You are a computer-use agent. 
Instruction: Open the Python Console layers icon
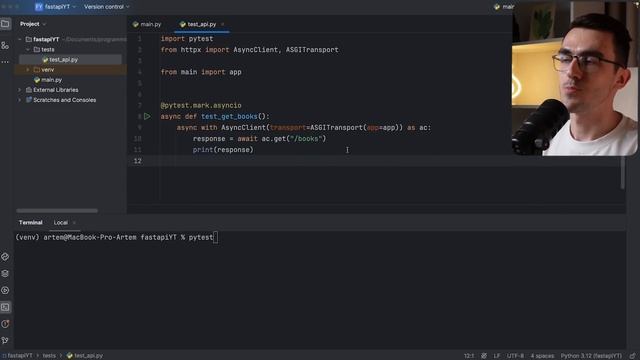[x=5, y=273]
